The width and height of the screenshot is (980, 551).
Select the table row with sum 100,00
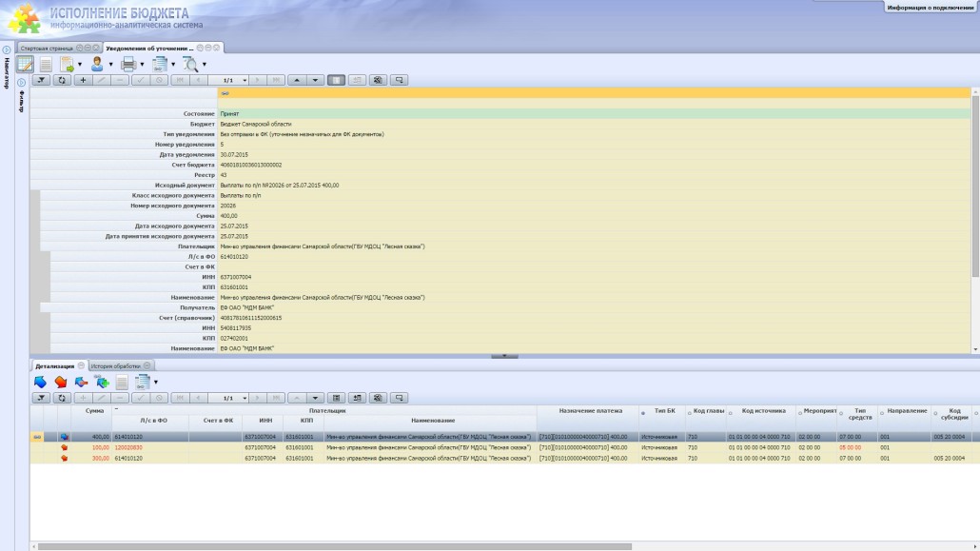pos(503,447)
